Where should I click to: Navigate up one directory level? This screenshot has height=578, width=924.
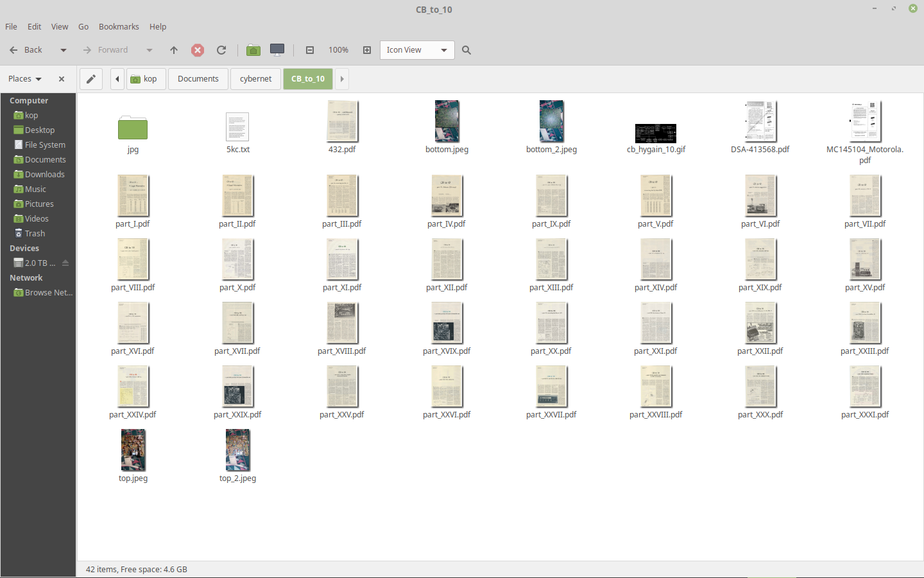173,49
